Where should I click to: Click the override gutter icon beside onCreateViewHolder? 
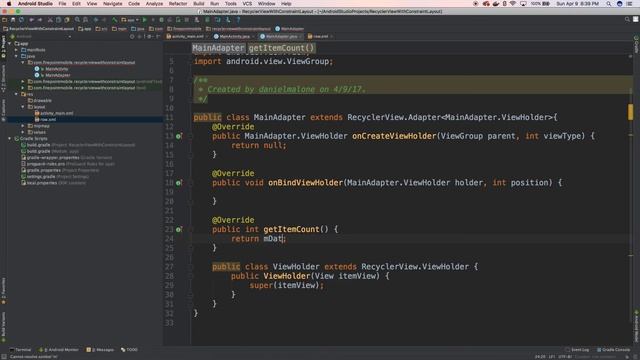[x=178, y=136]
